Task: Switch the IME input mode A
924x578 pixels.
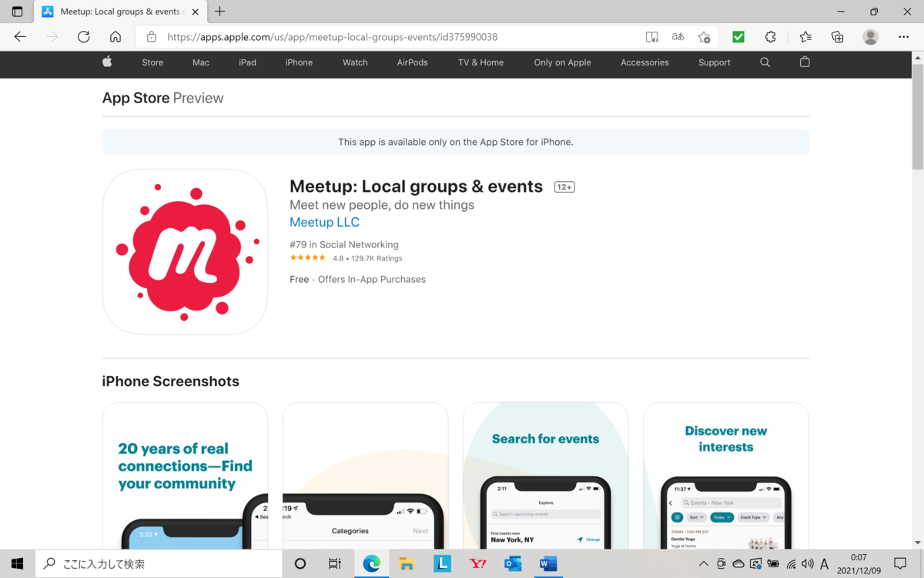Action: [x=825, y=564]
